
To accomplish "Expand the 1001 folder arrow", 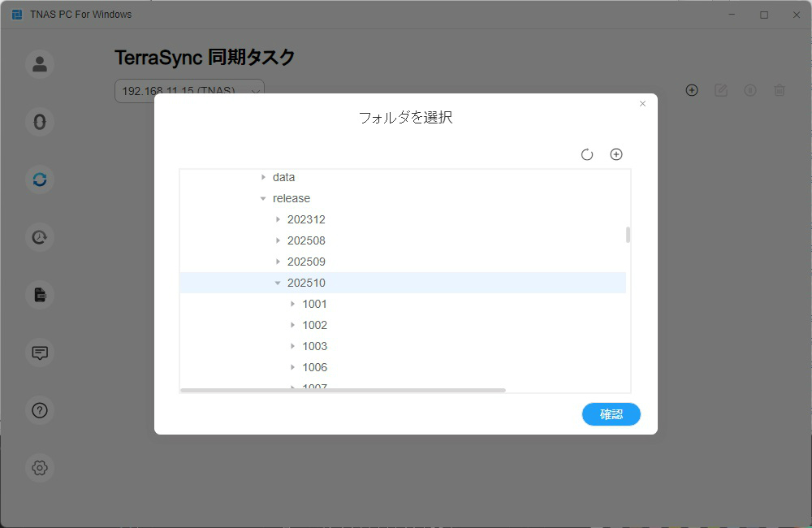I will (292, 304).
